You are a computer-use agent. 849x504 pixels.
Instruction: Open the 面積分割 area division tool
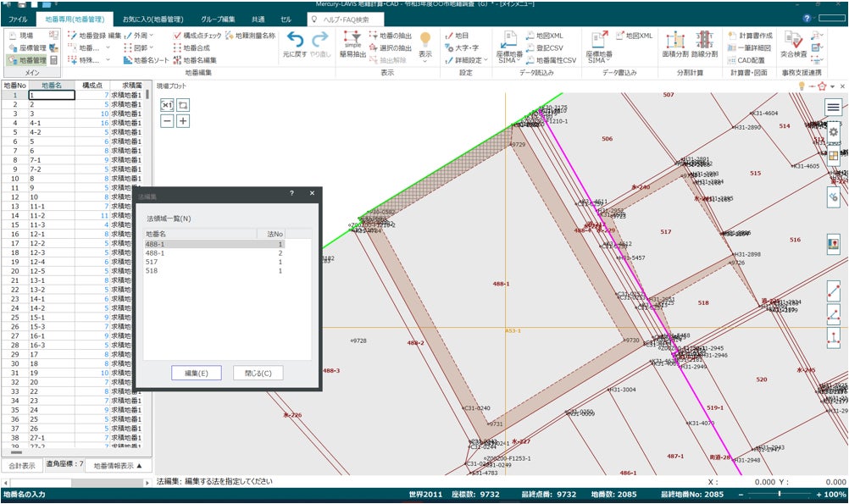pyautogui.click(x=674, y=44)
